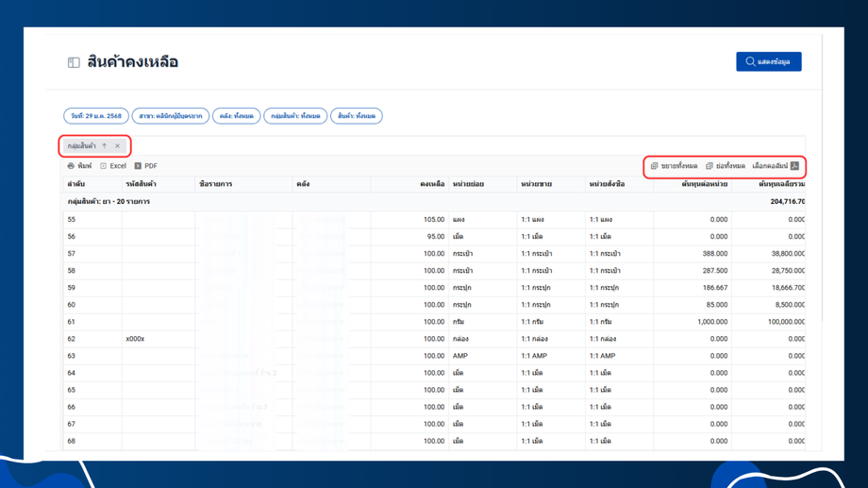
Task: Click the expand all (ขยายทั้งหมด) icon
Action: coord(655,166)
